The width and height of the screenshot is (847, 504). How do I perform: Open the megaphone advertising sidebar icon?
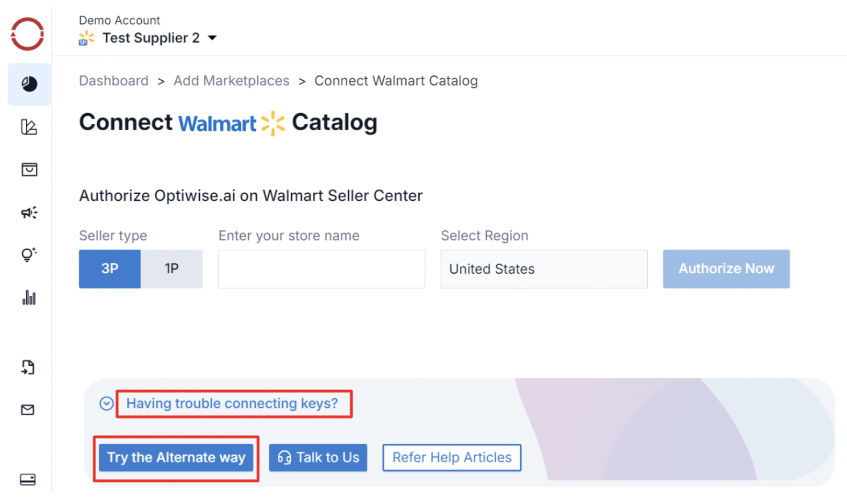point(29,213)
